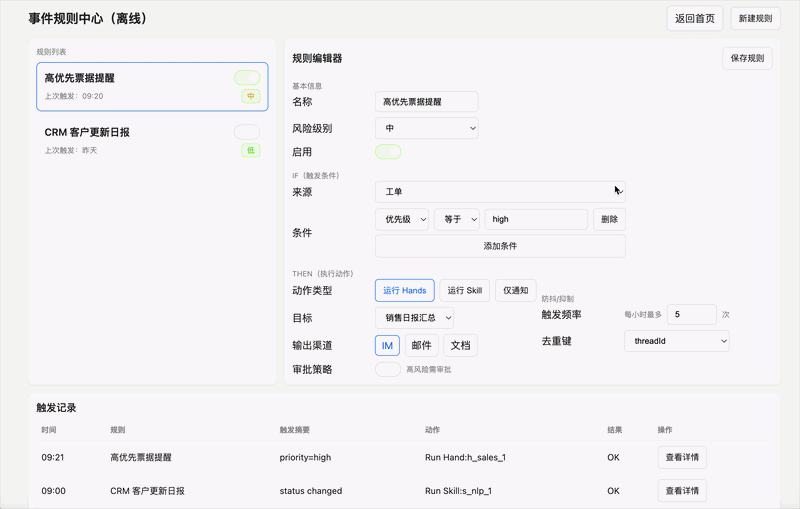Edit the 名称 input field

(427, 101)
